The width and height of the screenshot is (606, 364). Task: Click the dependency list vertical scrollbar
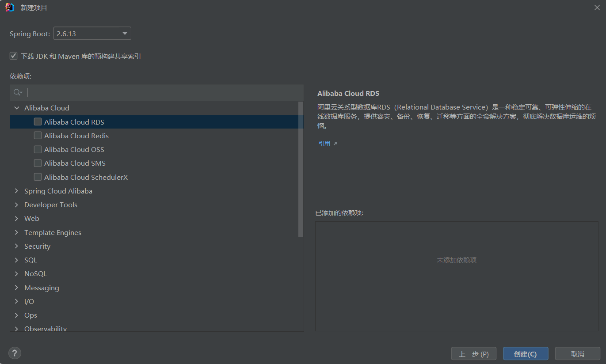pyautogui.click(x=301, y=169)
